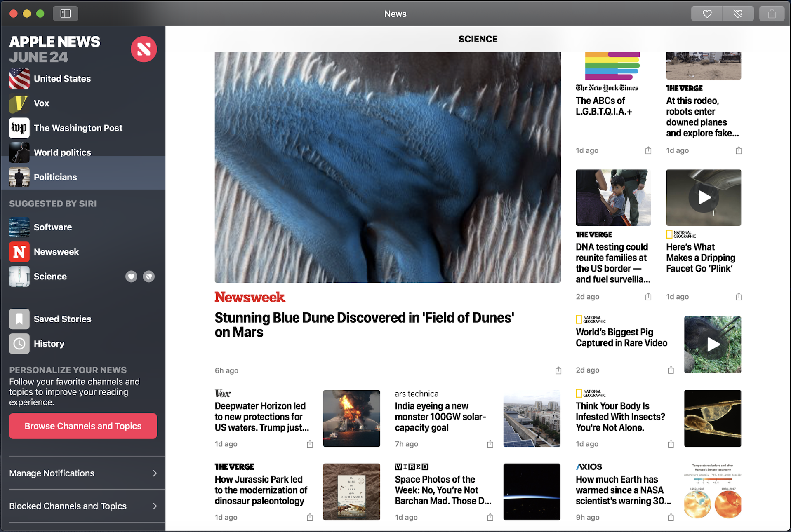Share the DNA testing article
The height and width of the screenshot is (532, 791).
click(x=648, y=297)
